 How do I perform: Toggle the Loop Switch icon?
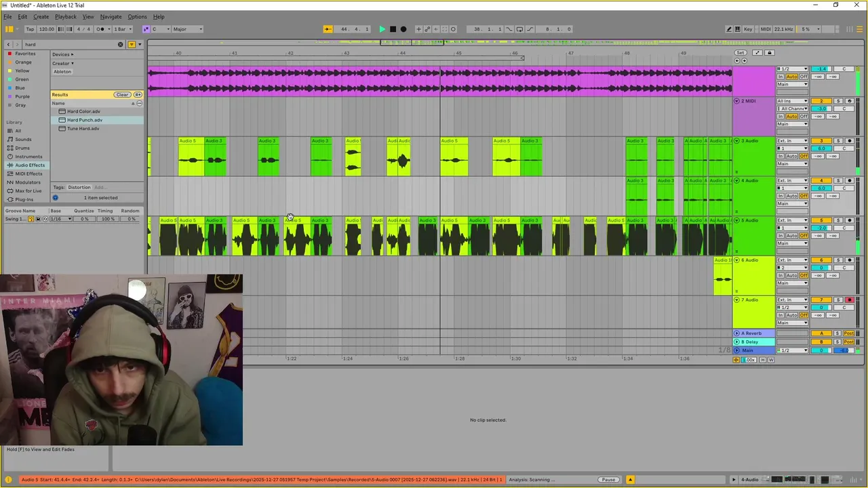coord(519,29)
